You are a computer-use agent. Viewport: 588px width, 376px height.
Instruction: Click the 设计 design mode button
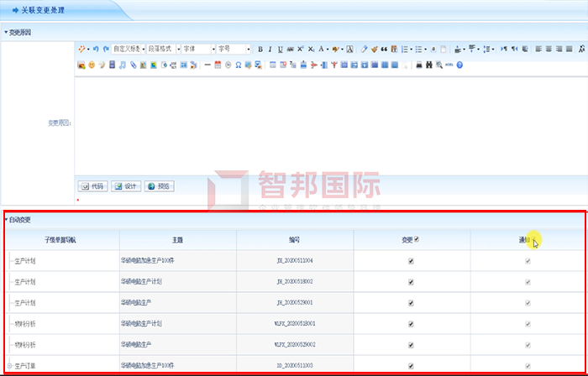127,186
